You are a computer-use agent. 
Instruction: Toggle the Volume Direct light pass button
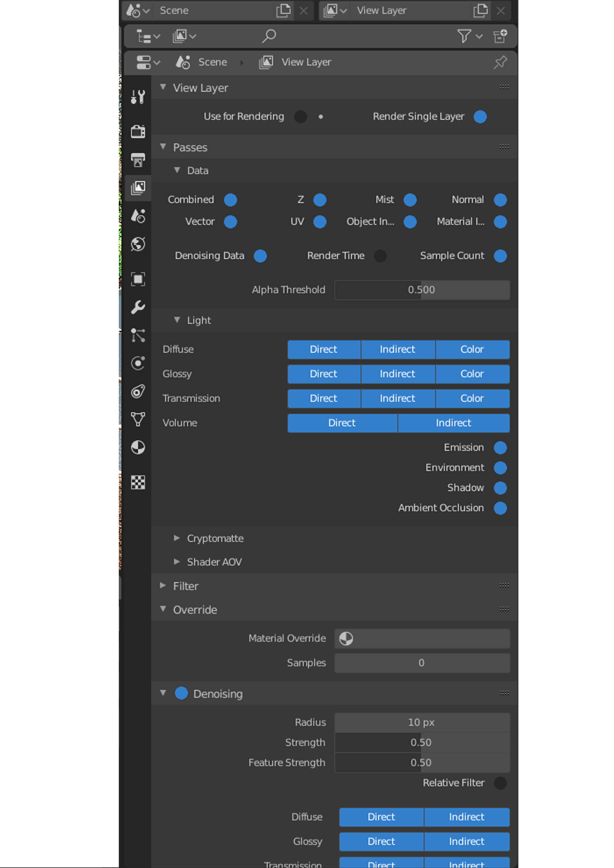click(x=342, y=423)
